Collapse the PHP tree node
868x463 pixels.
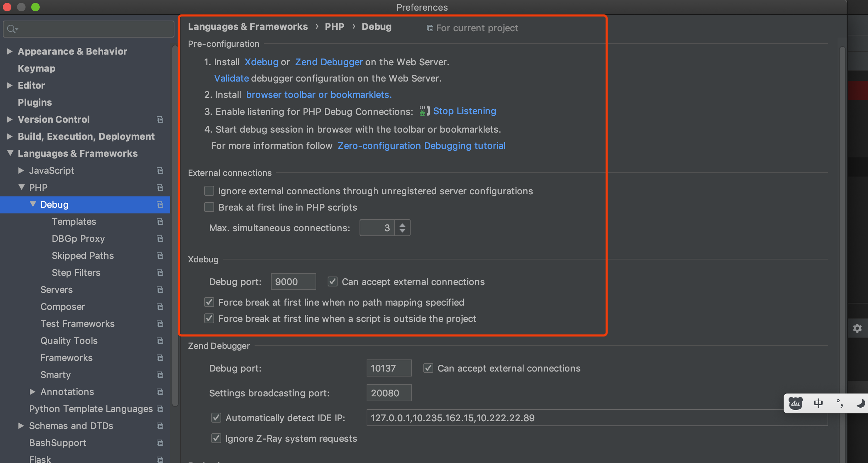click(21, 187)
